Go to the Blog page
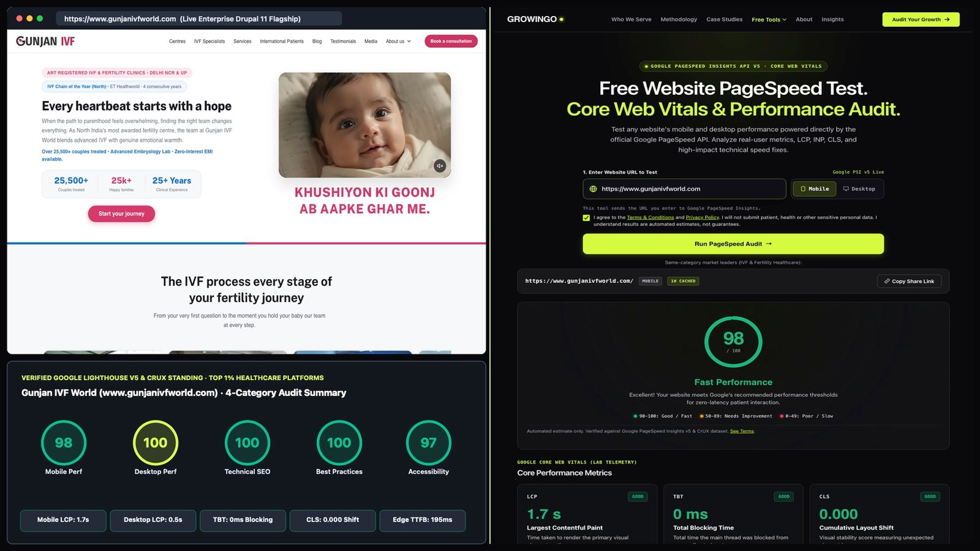The width and height of the screenshot is (980, 551). click(317, 42)
